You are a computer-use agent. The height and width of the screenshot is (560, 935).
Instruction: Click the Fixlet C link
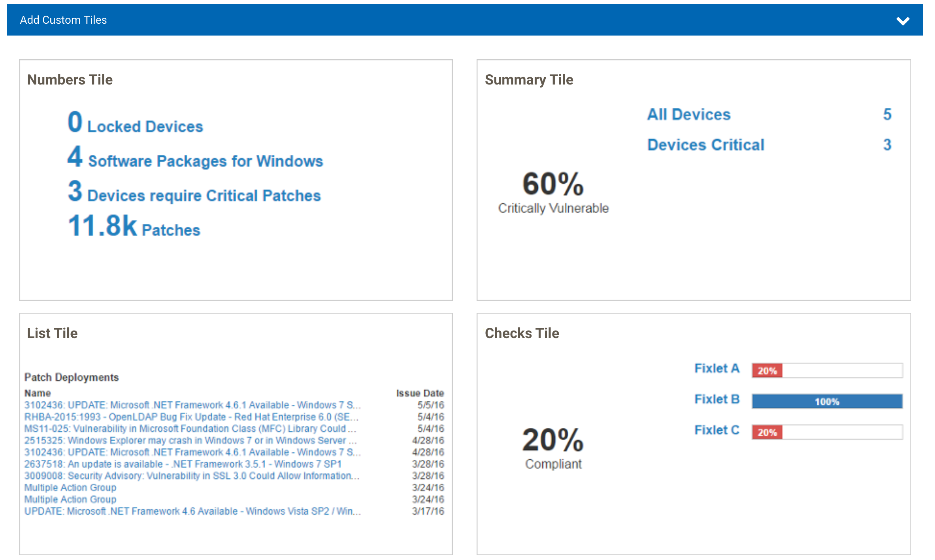[716, 430]
